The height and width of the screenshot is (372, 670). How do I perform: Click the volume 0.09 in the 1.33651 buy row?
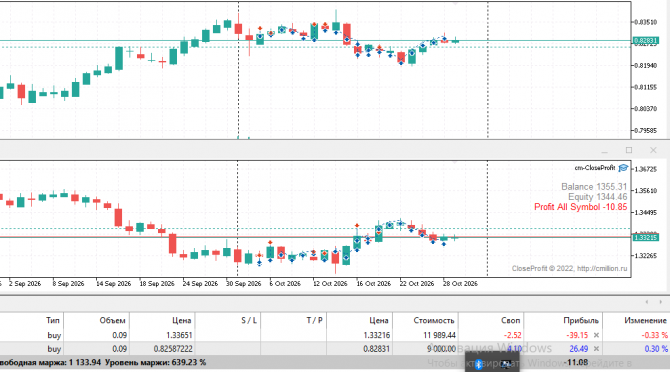[120, 335]
